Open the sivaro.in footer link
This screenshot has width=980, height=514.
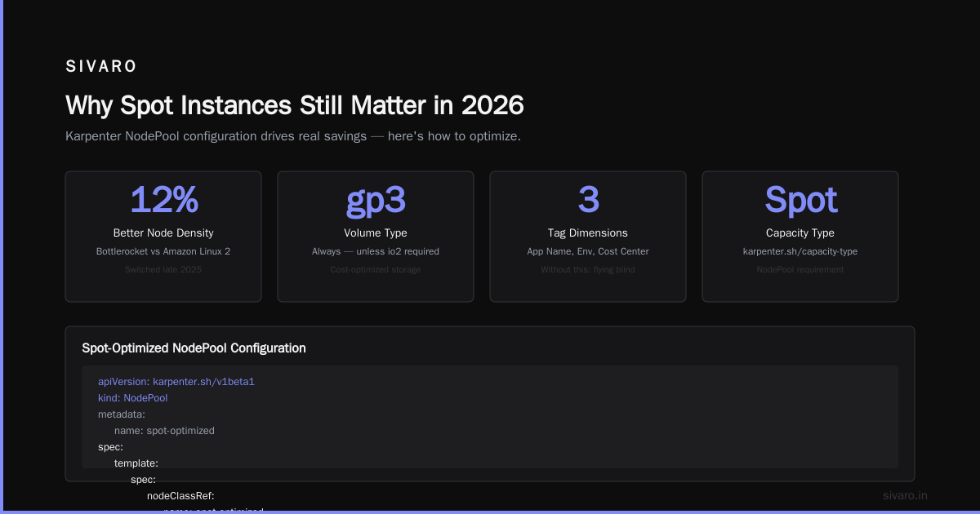pos(906,495)
